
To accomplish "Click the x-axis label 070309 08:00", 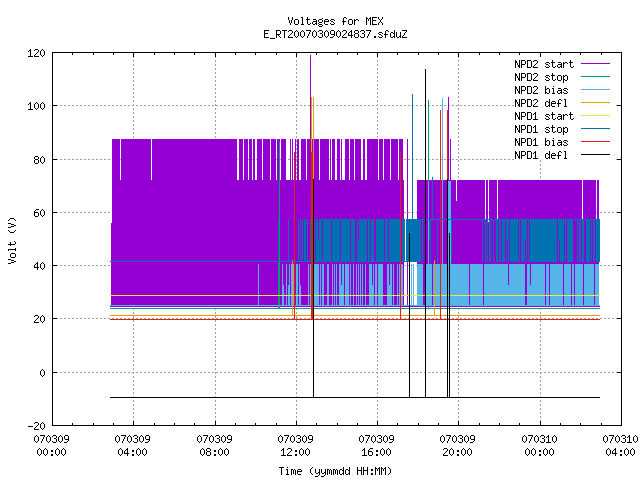I will pos(214,446).
